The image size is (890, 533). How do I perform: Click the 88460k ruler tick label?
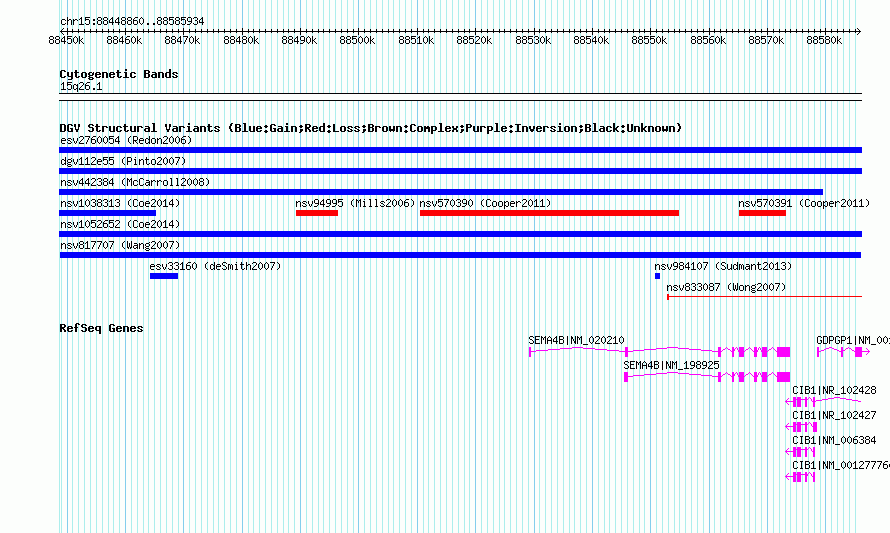tap(124, 40)
